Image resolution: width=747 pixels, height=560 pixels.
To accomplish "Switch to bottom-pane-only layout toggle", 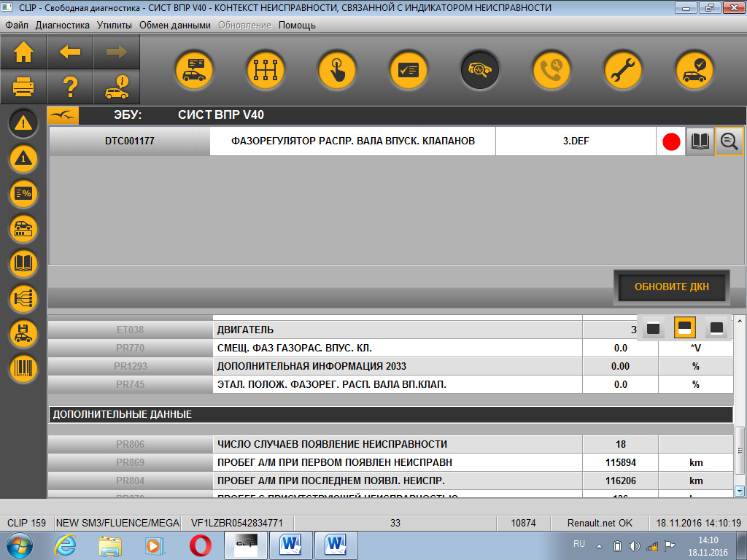I will coord(716,328).
